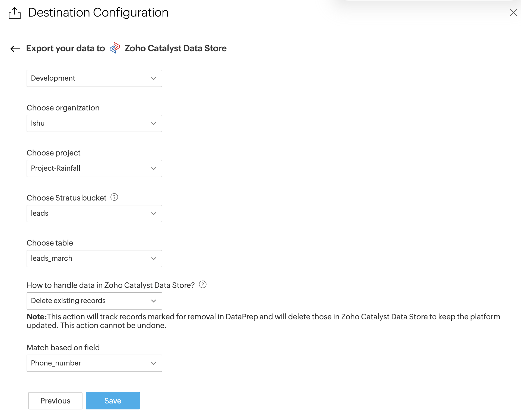Click the export icon next to Destination Configuration
Image resolution: width=521 pixels, height=420 pixels.
point(15,13)
